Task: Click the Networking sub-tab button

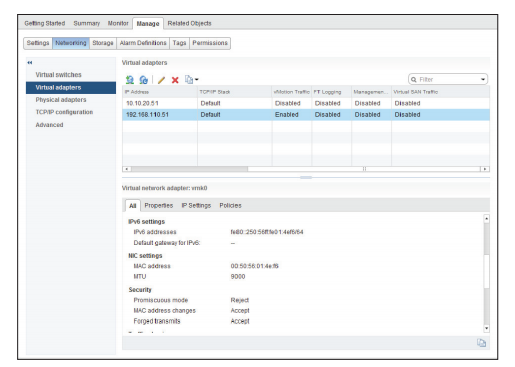Action: point(71,43)
